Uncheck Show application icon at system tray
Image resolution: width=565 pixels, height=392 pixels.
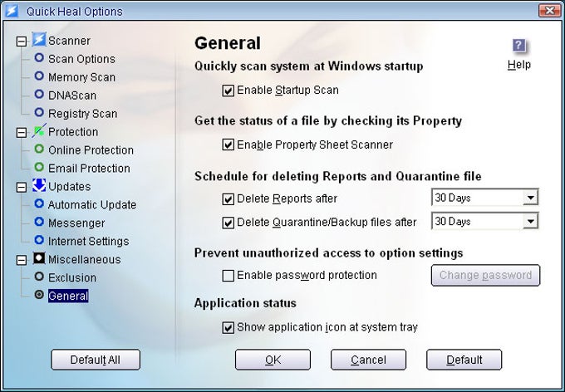(x=228, y=327)
